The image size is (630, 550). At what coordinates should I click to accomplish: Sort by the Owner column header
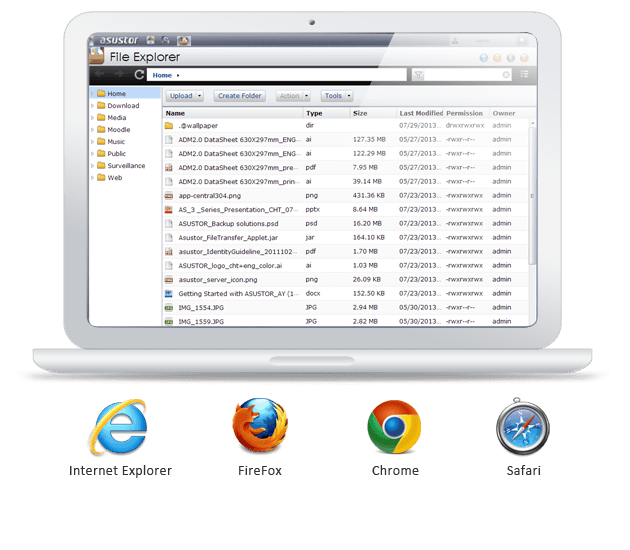tap(508, 113)
